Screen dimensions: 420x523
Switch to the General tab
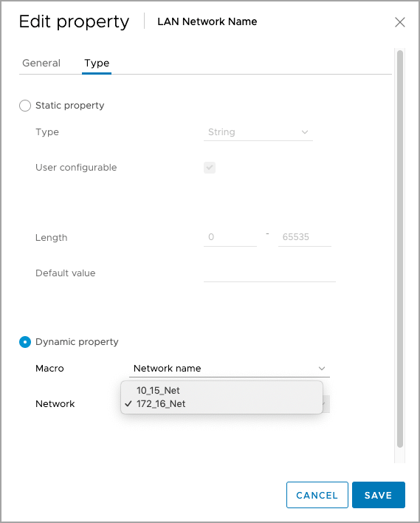tap(41, 63)
